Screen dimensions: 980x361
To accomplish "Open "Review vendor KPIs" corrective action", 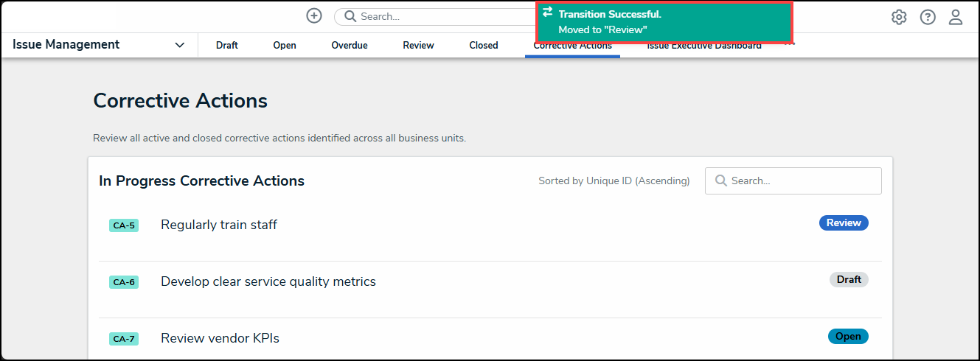I will (220, 338).
